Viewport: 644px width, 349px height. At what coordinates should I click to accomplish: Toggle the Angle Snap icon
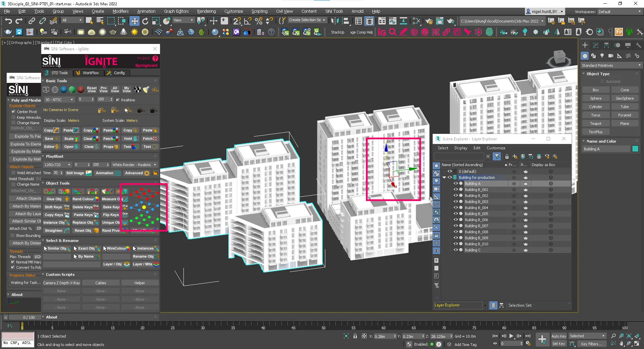coord(248,21)
